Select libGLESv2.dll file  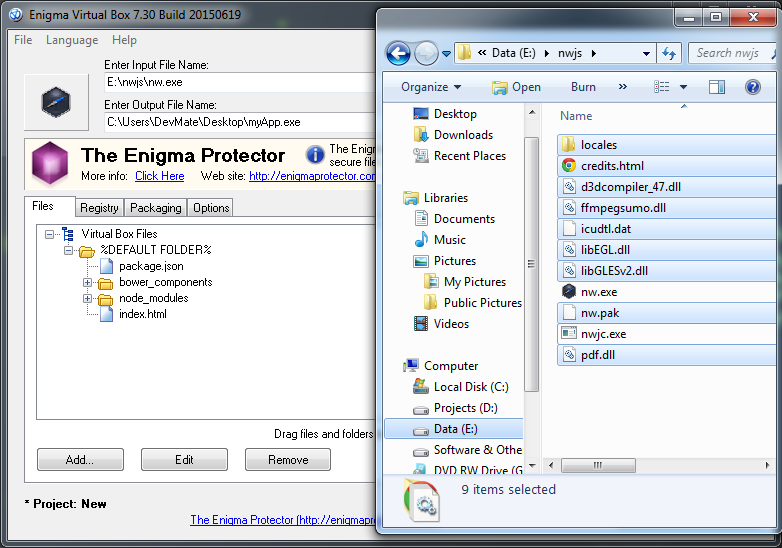click(667, 270)
